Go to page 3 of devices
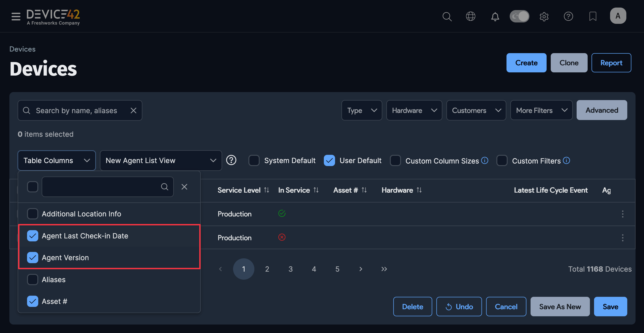Viewport: 644px width, 333px height. coord(290,269)
